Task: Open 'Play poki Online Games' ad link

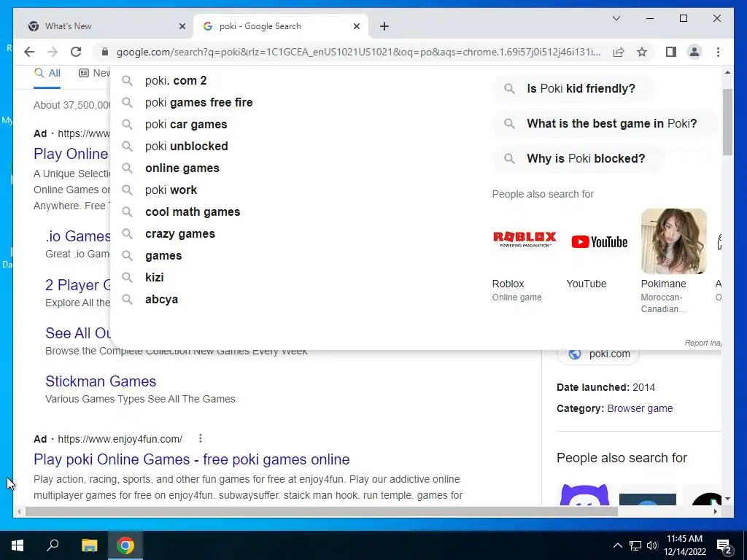Action: click(192, 459)
